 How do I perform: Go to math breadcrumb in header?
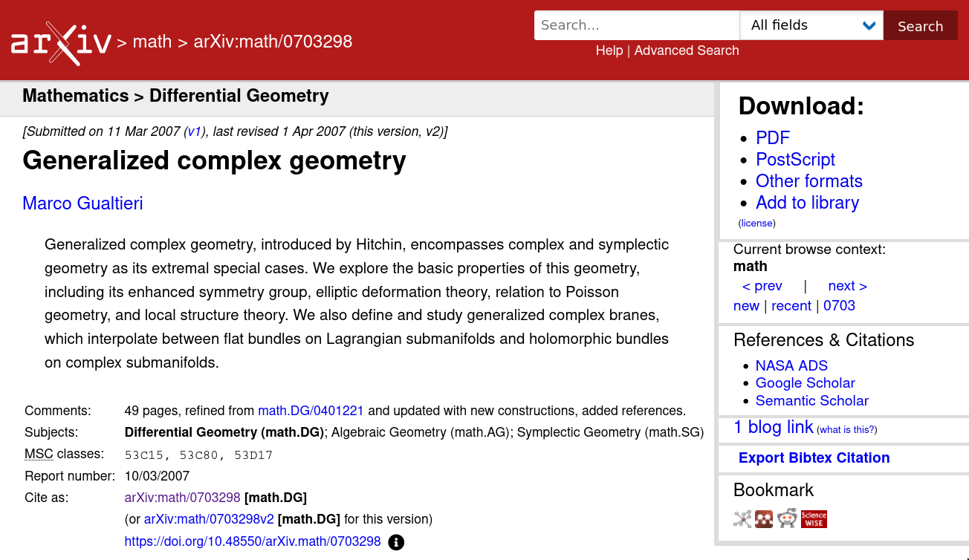152,42
